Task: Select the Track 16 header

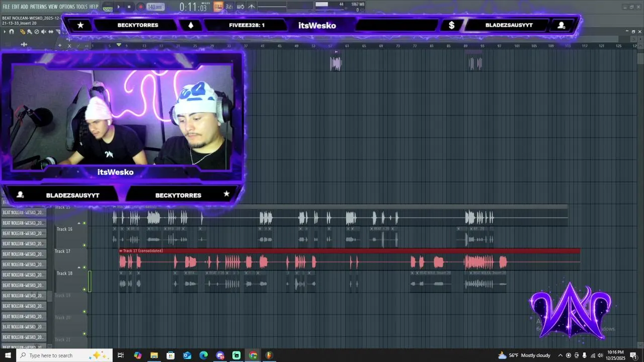Action: [x=71, y=236]
